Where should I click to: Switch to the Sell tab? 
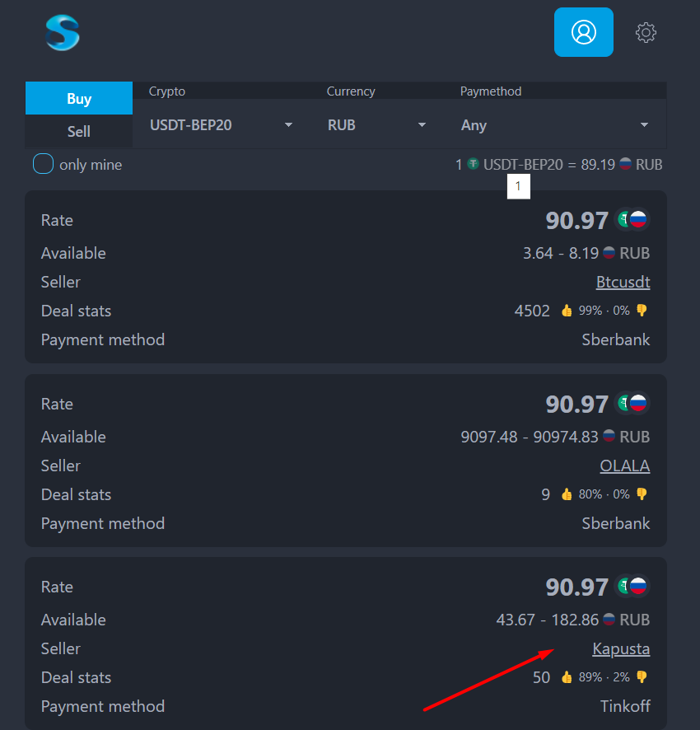click(79, 131)
